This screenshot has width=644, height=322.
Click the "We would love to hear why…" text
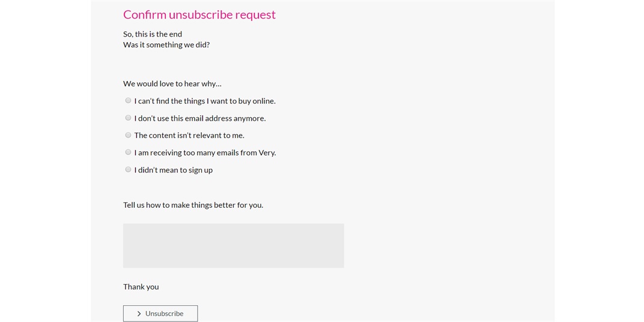coord(172,84)
